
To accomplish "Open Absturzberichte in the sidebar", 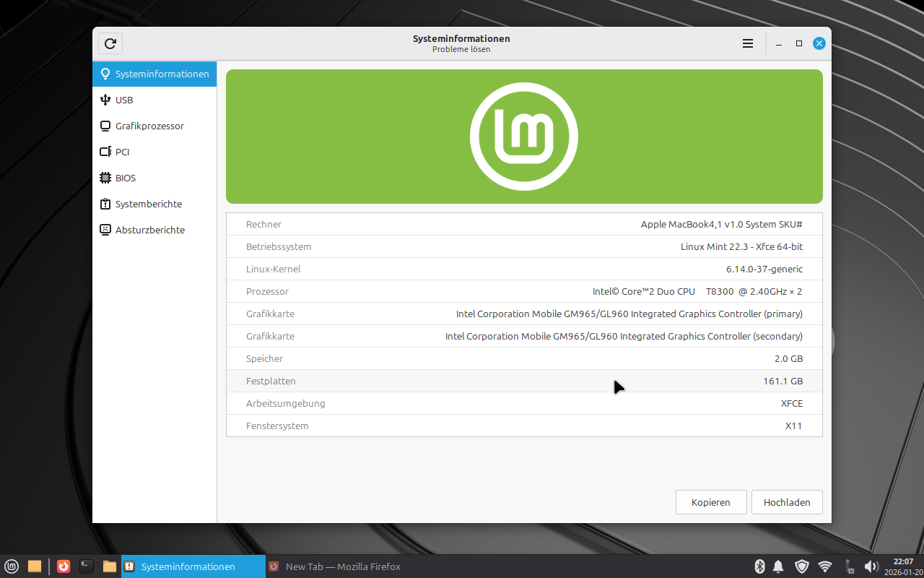I will [x=149, y=230].
